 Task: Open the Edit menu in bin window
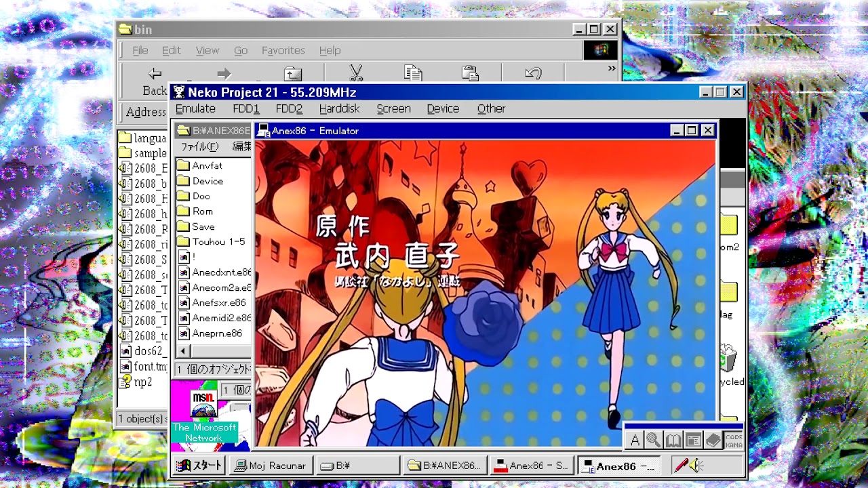pyautogui.click(x=171, y=50)
